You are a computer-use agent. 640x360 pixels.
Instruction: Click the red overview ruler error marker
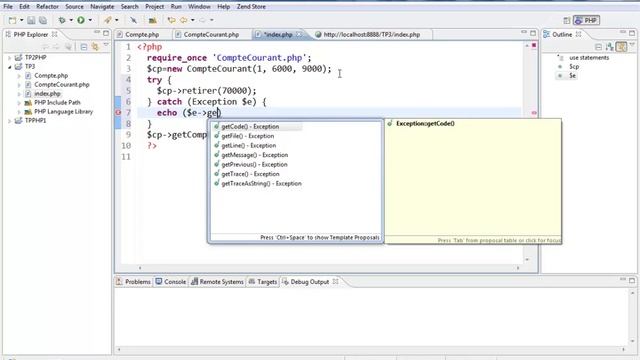pos(534,113)
